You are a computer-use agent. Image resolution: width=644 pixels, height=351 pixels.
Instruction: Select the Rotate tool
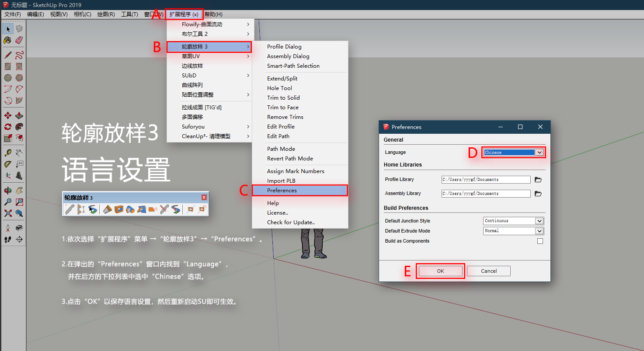pos(8,127)
